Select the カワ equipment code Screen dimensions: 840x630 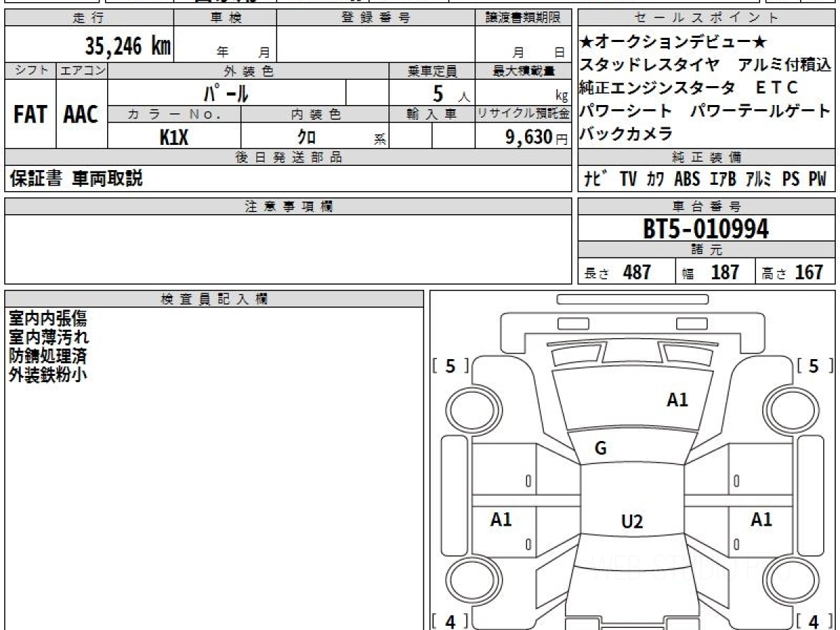656,179
